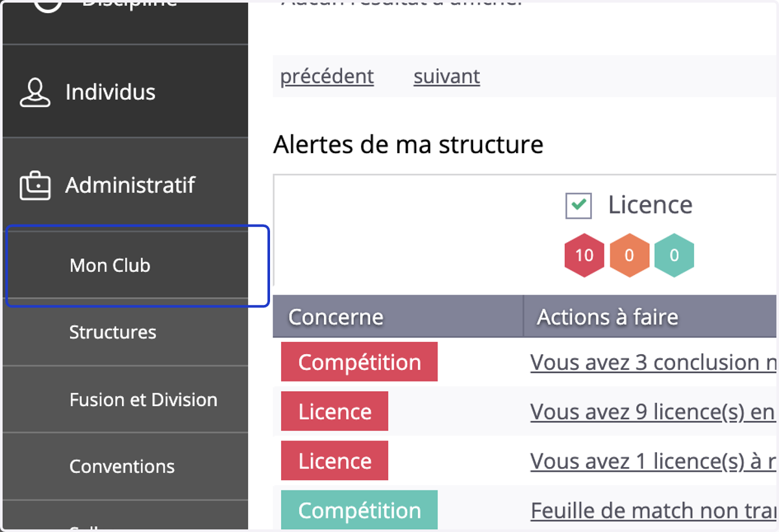Click the 'Alertes de ma structure' heading
This screenshot has height=532, width=779.
(x=408, y=144)
